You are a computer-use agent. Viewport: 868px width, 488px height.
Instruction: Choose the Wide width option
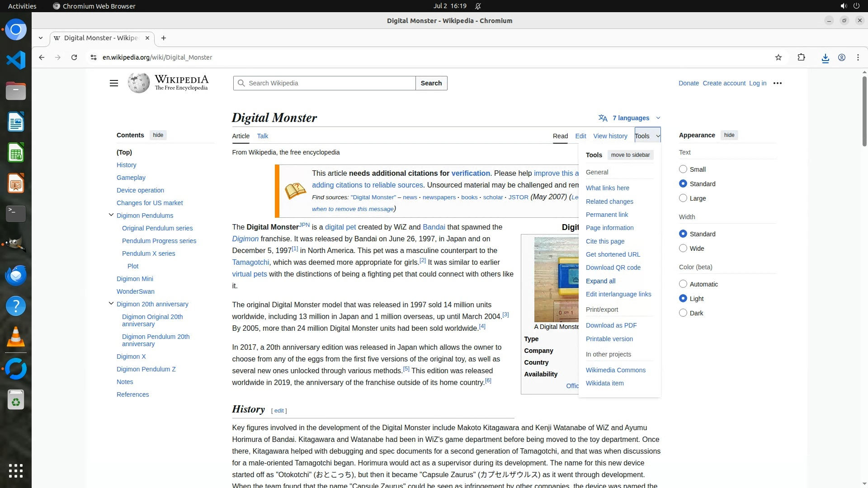coord(683,249)
